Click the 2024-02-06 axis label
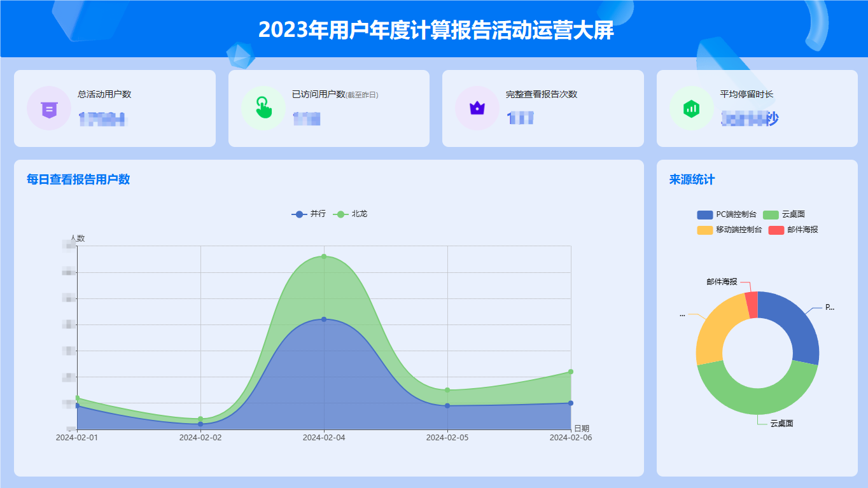This screenshot has height=488, width=868. [x=571, y=438]
